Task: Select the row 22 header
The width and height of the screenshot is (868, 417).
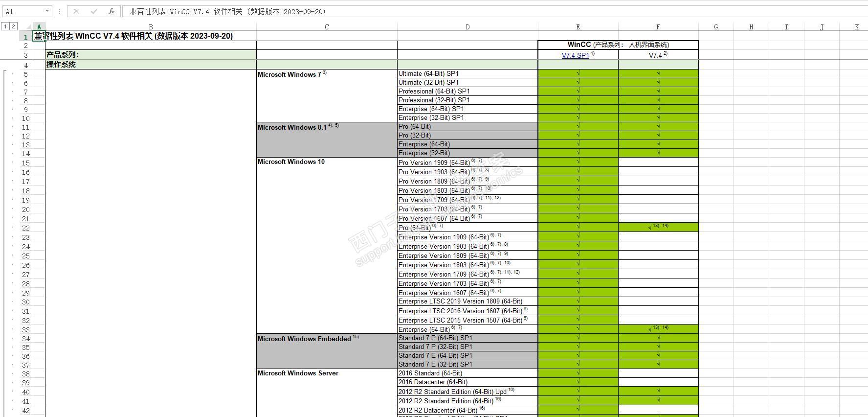Action: (x=26, y=228)
